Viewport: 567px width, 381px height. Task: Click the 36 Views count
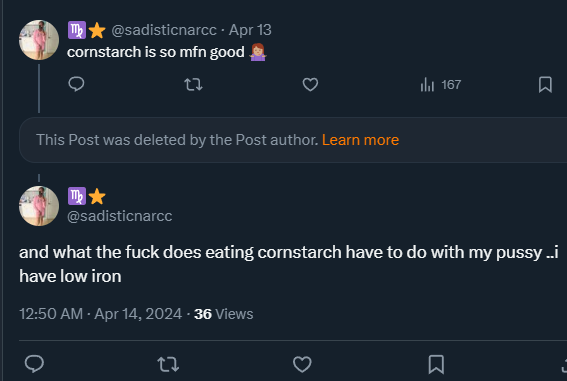tap(223, 314)
